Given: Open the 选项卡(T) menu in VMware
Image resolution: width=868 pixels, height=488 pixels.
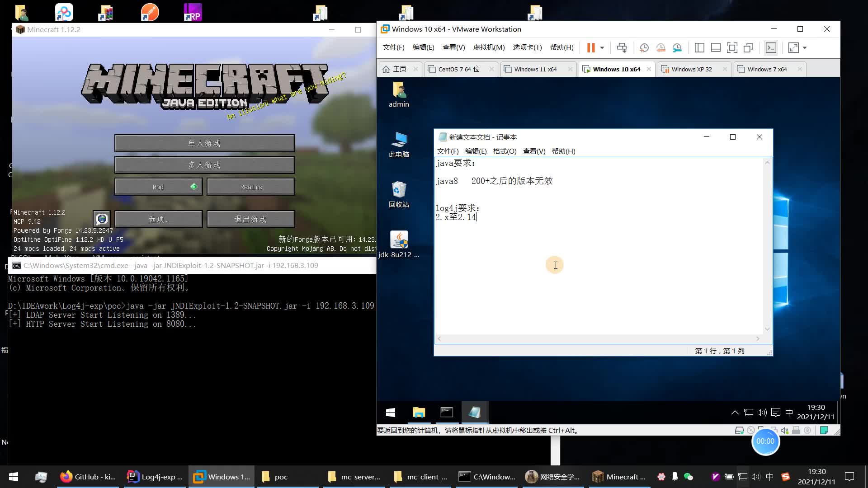Looking at the screenshot, I should [x=527, y=47].
